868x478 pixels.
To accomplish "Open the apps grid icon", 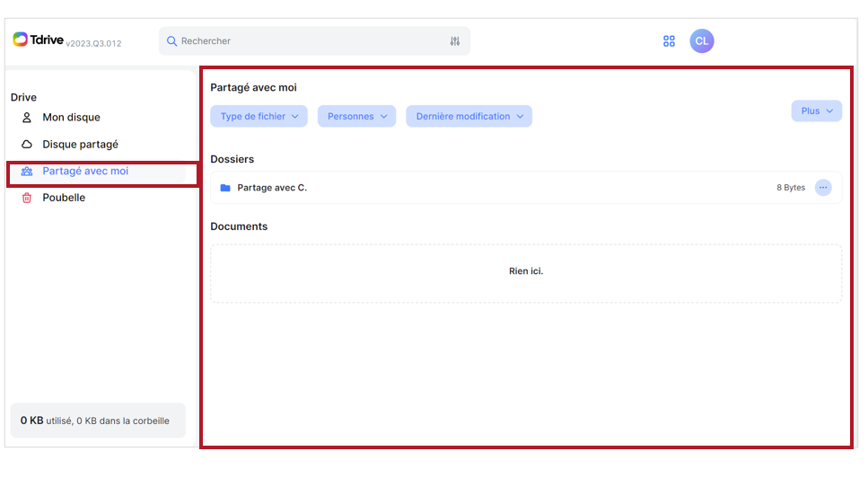I will [669, 41].
